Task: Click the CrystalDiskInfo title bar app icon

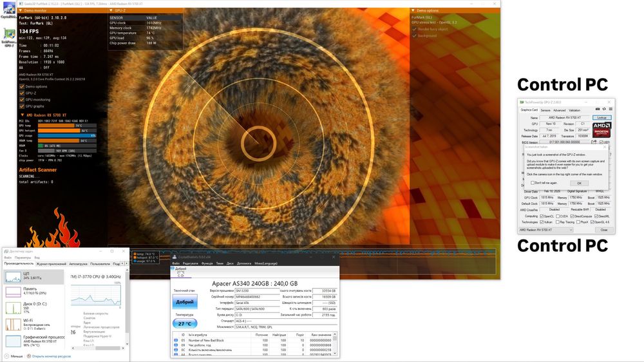Action: point(175,257)
